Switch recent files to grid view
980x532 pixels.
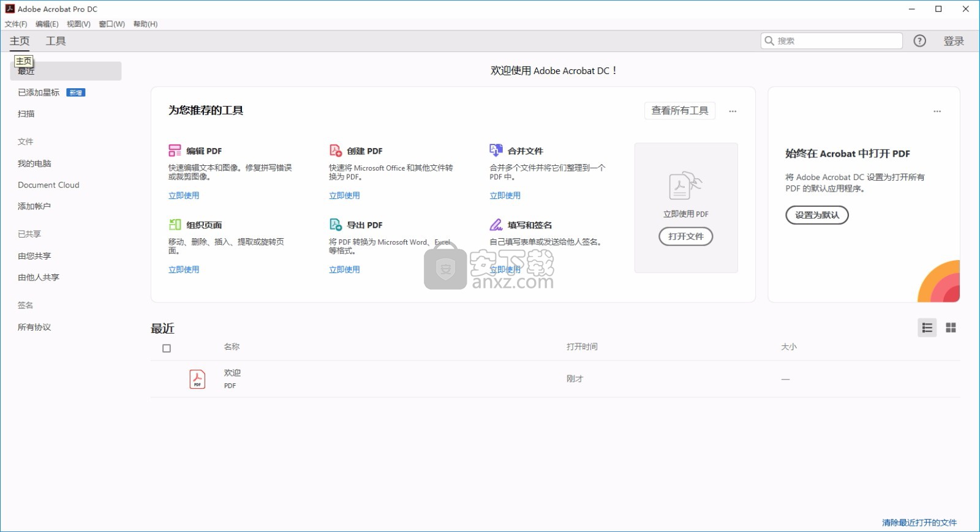[x=951, y=328]
